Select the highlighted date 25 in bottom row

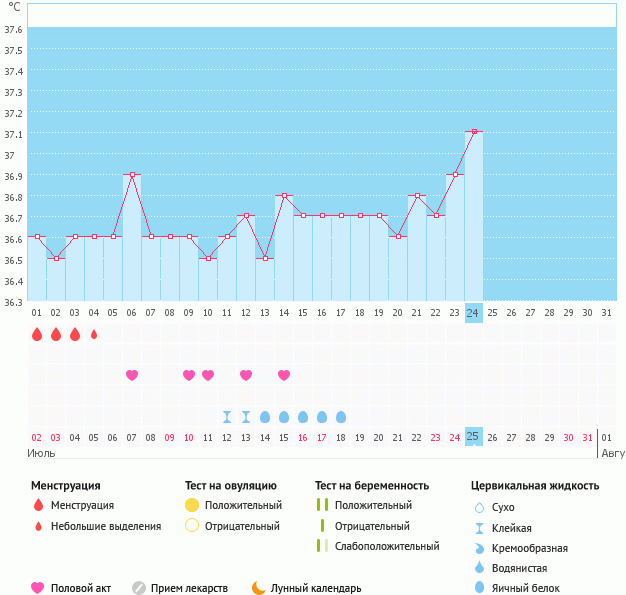(473, 437)
